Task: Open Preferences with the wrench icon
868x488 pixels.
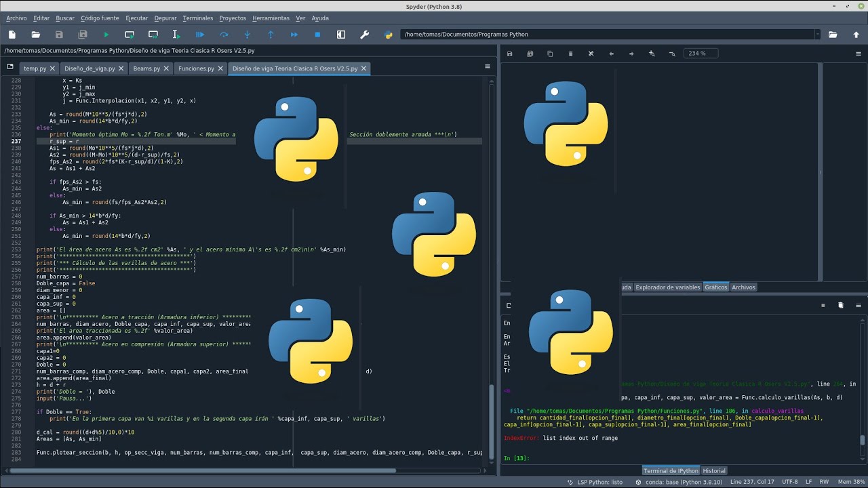Action: (365, 35)
